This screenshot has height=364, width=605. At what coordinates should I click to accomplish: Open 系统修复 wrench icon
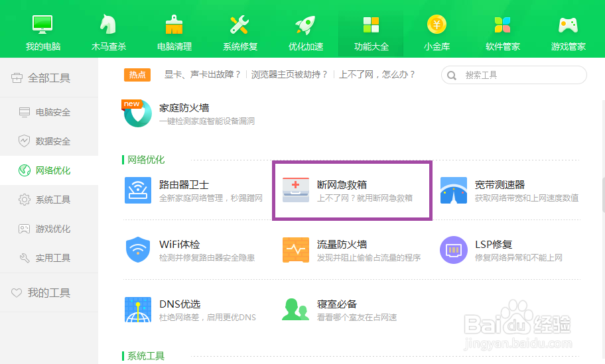pos(239,25)
